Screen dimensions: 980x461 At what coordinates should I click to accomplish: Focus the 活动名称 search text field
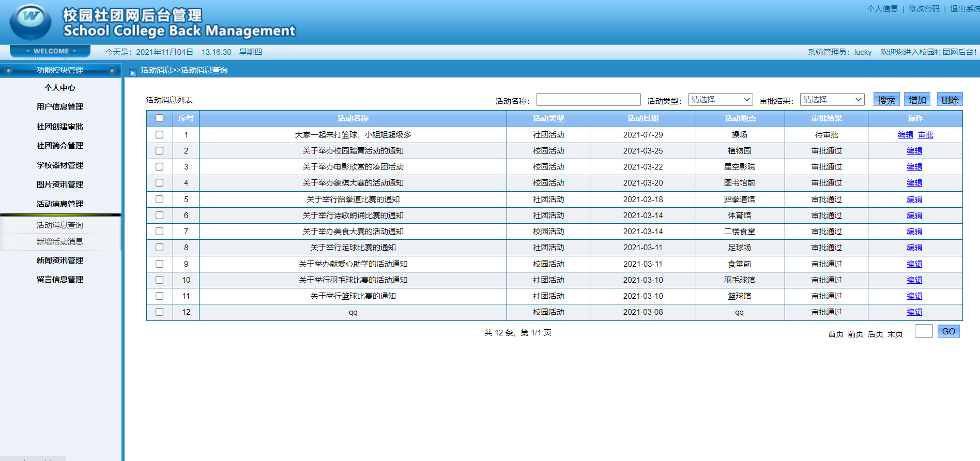588,100
